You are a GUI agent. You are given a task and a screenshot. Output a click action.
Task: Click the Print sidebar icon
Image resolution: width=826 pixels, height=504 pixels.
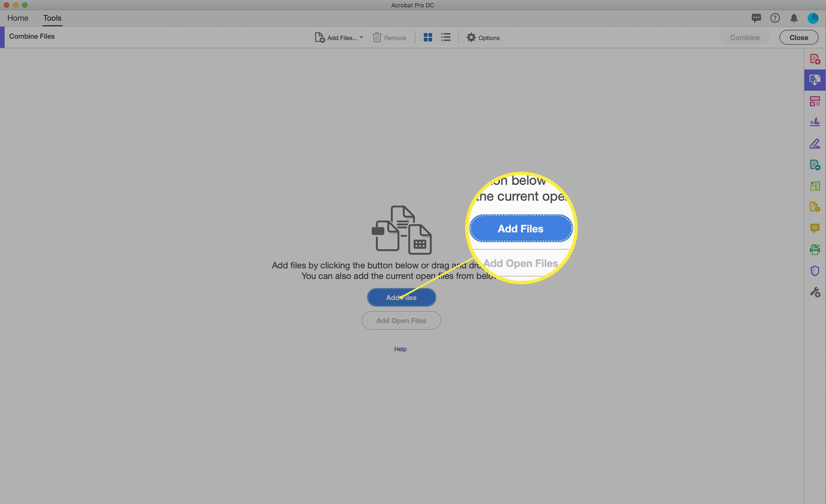[815, 249]
